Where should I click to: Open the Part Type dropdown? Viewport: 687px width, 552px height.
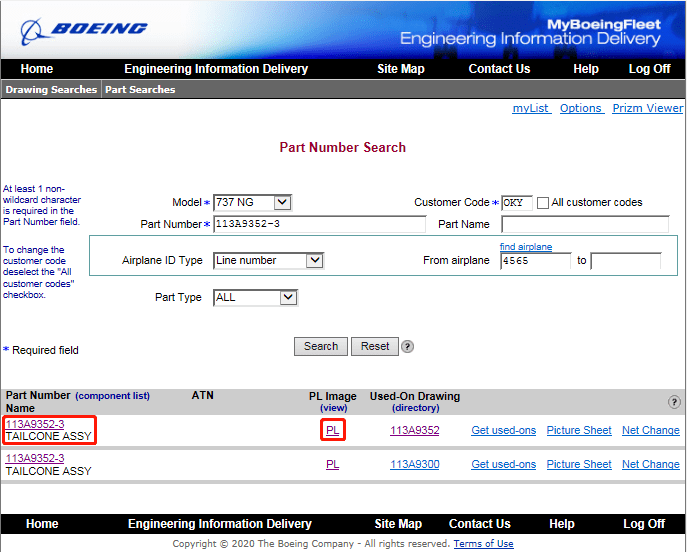256,297
